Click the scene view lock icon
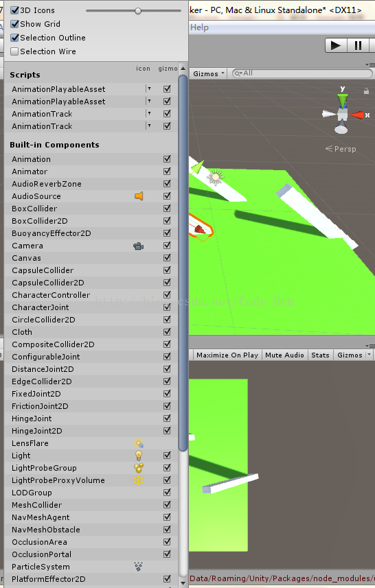Image resolution: width=375 pixels, height=588 pixels. (x=366, y=91)
